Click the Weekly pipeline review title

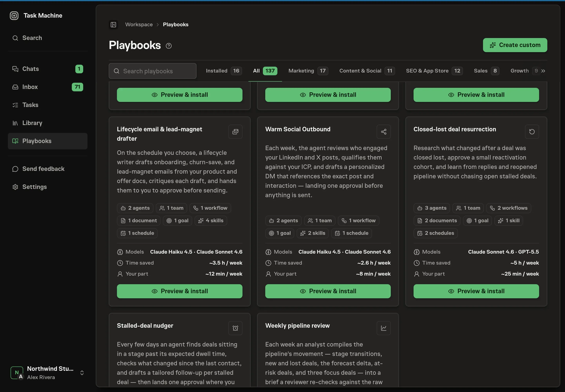(x=297, y=326)
